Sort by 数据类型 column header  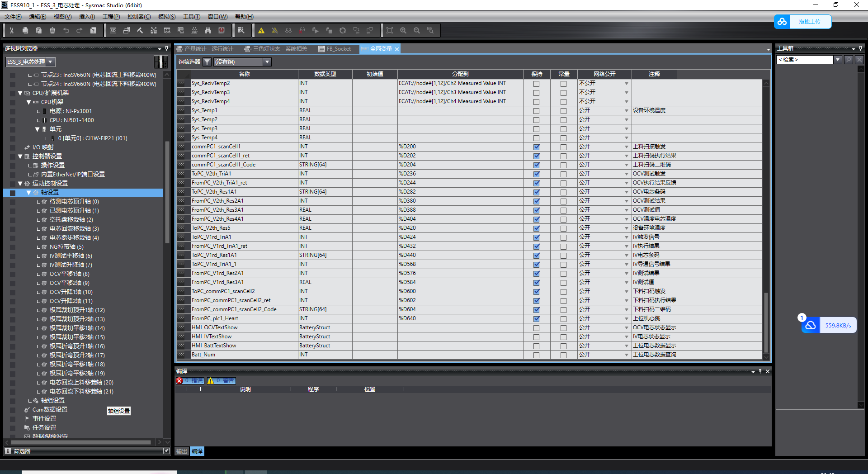325,74
